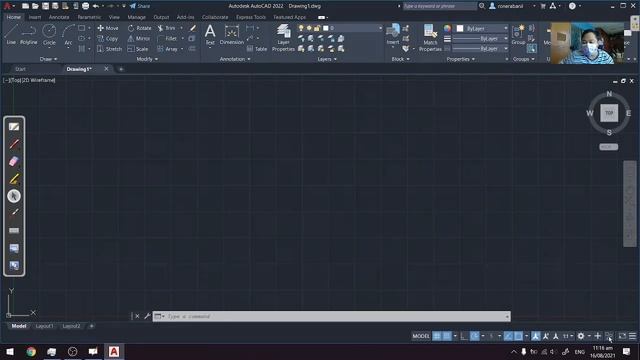Select the Text annotation tool

[210, 34]
